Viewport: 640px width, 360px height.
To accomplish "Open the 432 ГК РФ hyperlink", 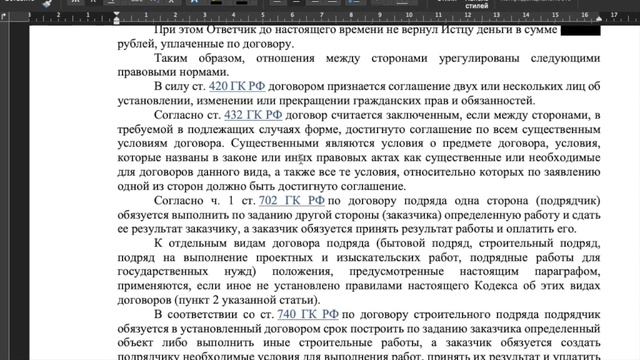I will pos(253,115).
